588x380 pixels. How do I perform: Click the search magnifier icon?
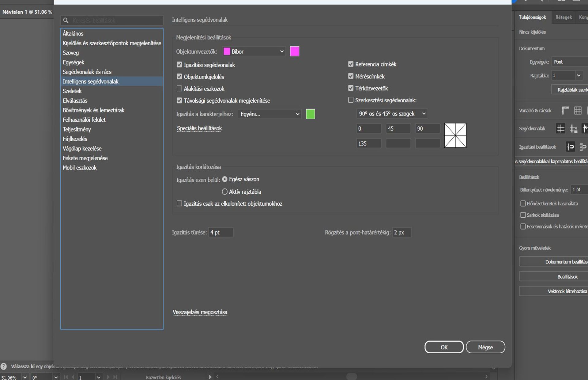pos(66,21)
